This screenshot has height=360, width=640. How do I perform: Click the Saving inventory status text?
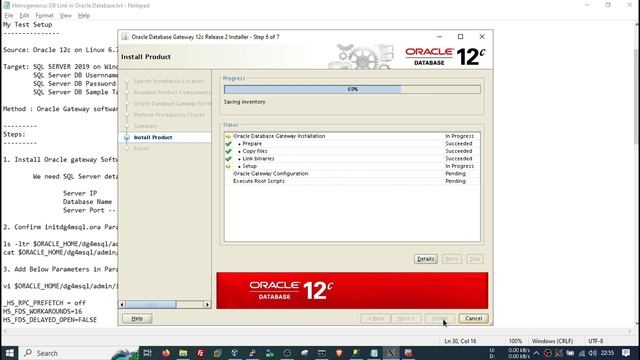[x=244, y=102]
